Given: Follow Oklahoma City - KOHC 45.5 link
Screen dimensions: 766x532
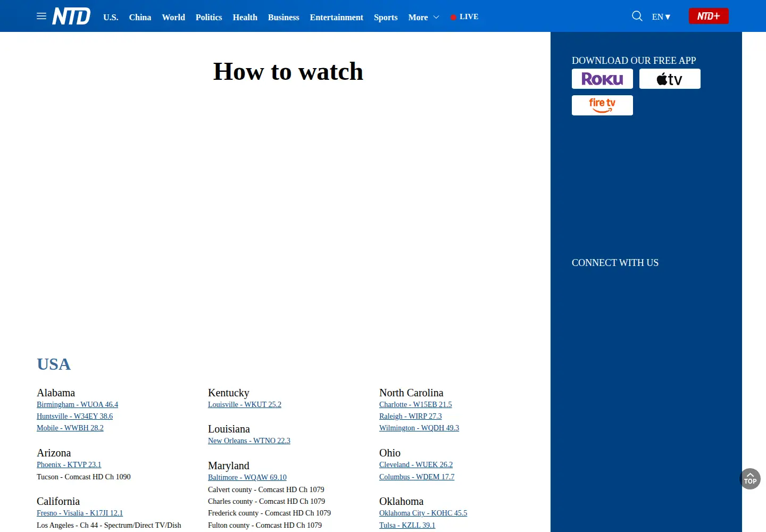Looking at the screenshot, I should click(423, 513).
